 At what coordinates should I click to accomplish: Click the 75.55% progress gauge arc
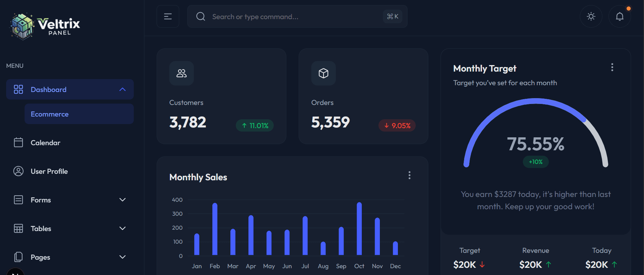[535, 101]
